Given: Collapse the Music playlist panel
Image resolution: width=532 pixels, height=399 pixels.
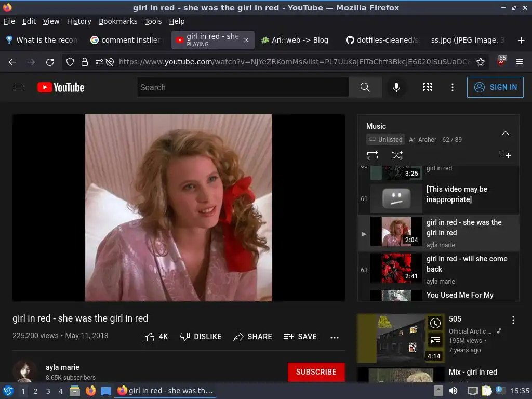Looking at the screenshot, I should [x=505, y=133].
